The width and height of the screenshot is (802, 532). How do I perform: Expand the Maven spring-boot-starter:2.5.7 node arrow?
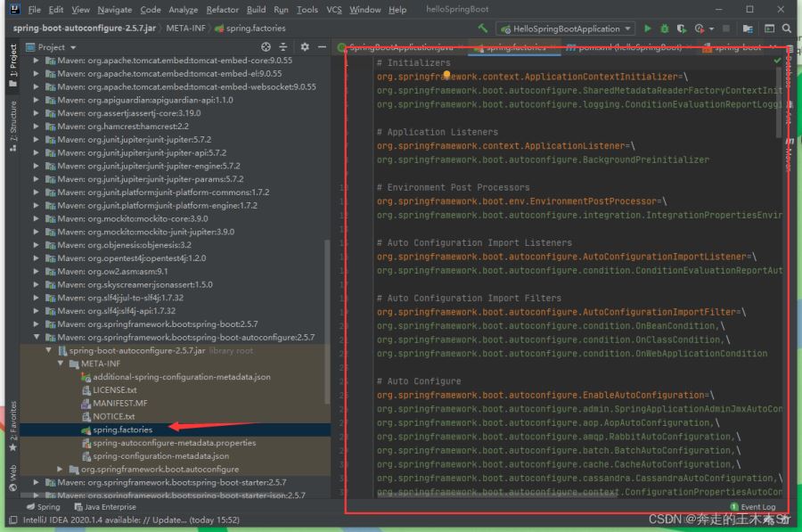37,482
